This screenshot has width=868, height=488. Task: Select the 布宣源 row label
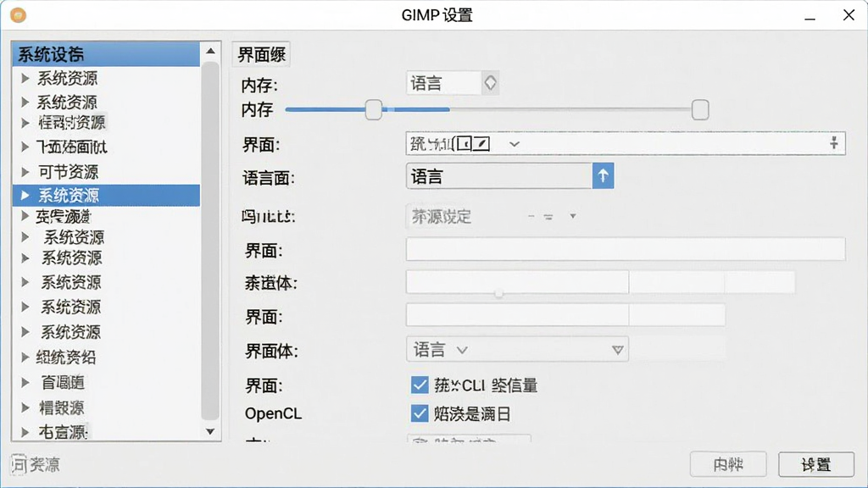63,432
